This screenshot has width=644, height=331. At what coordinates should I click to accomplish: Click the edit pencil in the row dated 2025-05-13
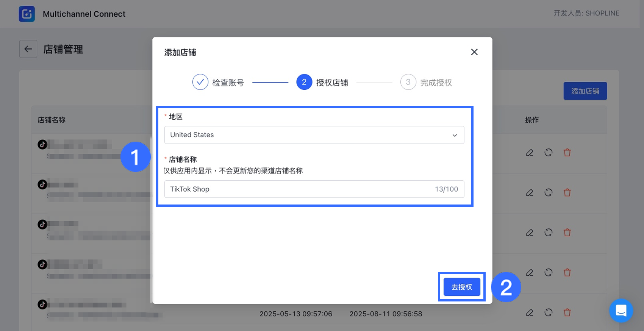coord(530,312)
